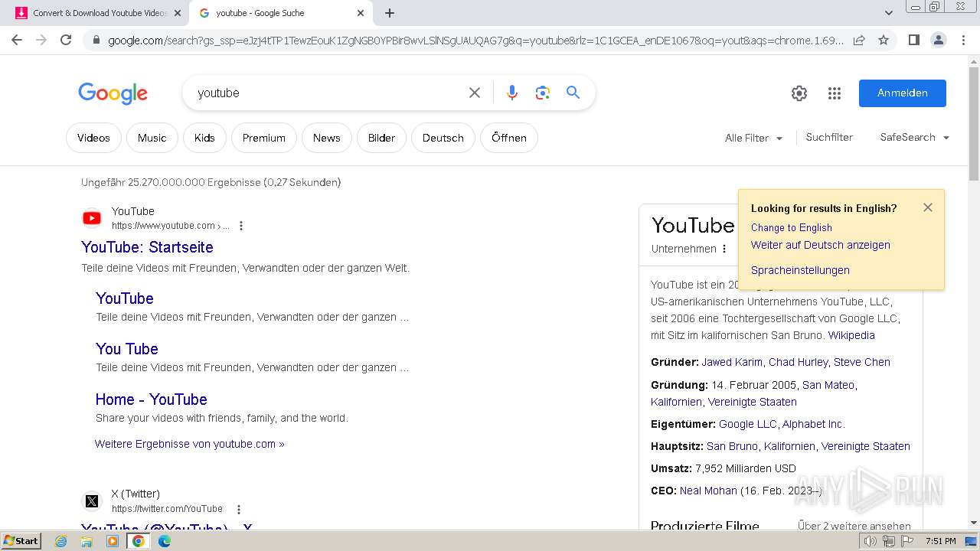Open the Neal Mohan CEO link
This screenshot has width=980, height=551.
click(x=708, y=491)
